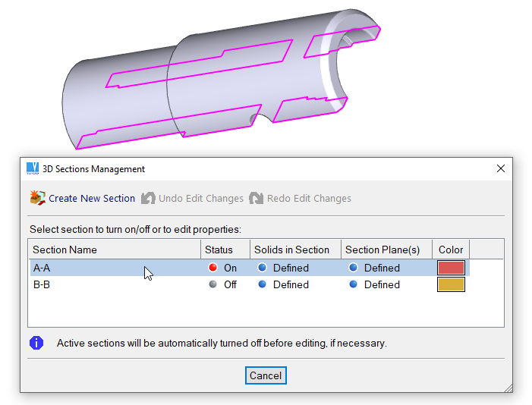Click the Undo Edit Changes arrow icon

click(148, 198)
